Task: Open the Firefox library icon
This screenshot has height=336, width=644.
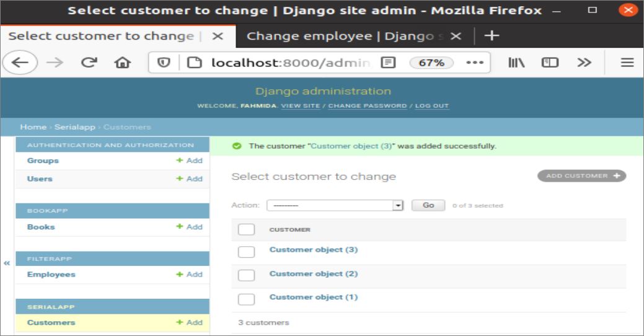Action: click(516, 63)
